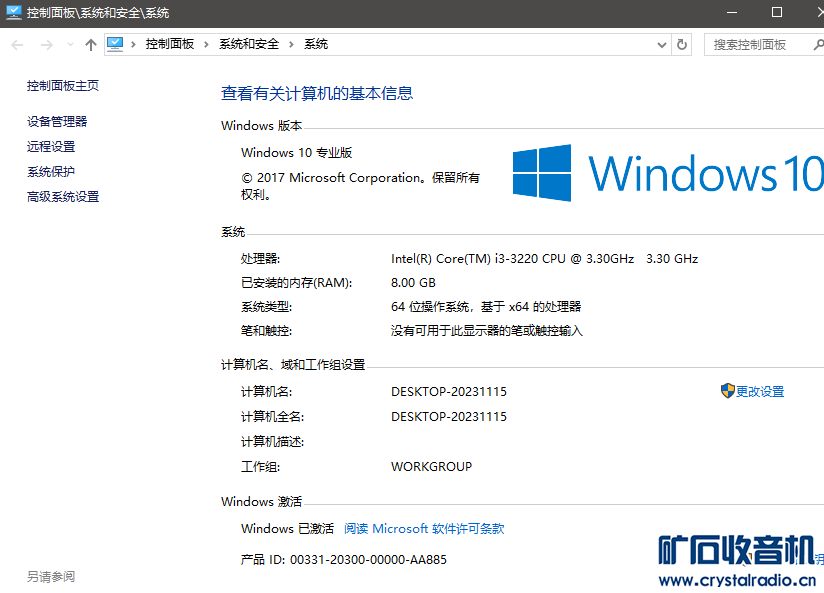
Task: Open the recent locations dropdown arrow
Action: (x=70, y=45)
